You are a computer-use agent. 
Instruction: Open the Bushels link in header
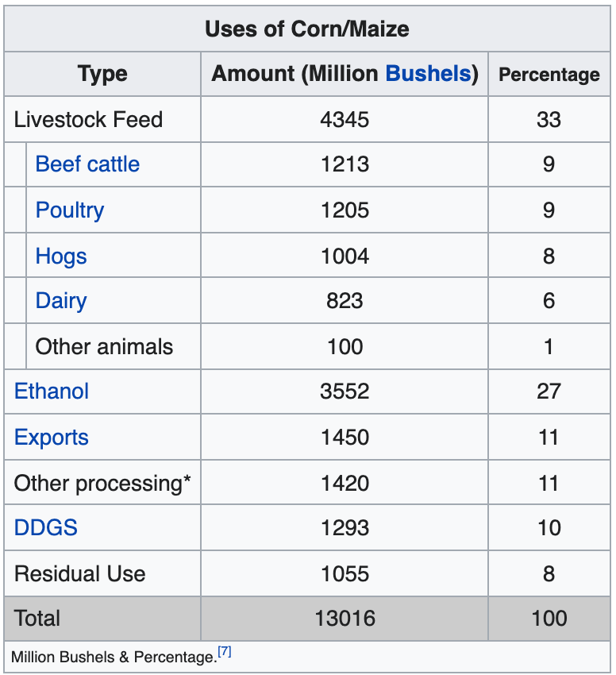(428, 74)
